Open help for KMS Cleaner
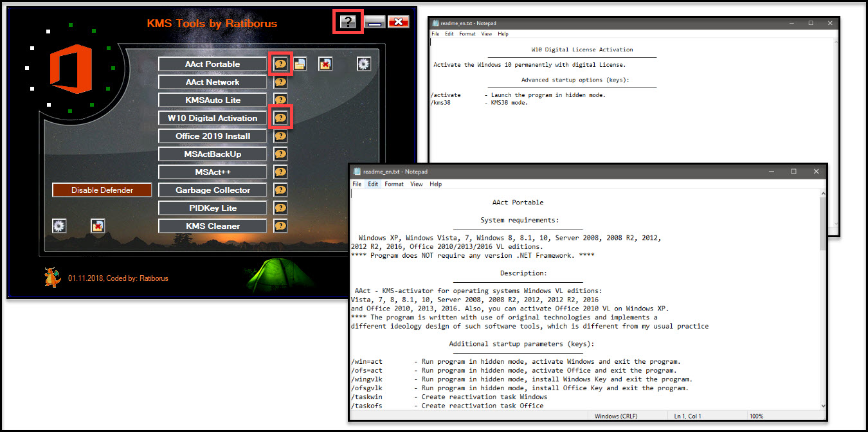868x432 pixels. click(x=280, y=226)
